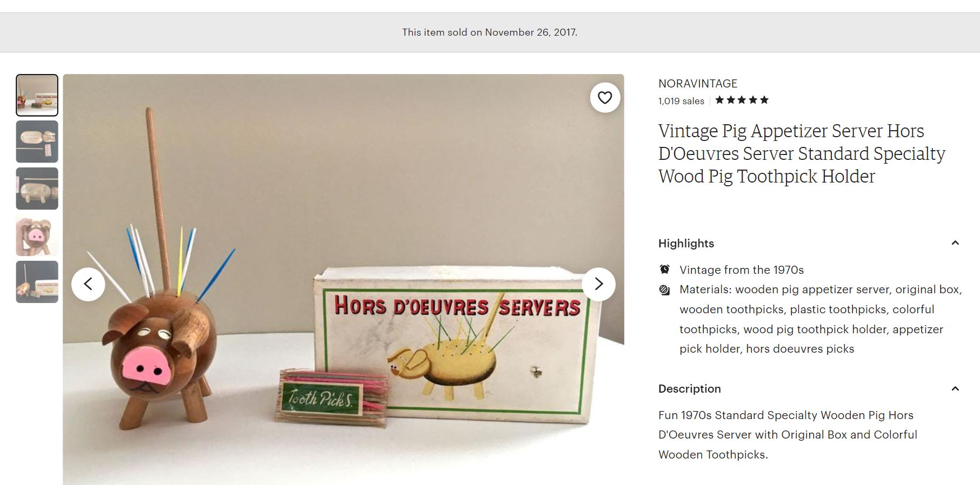Click the sold on November 26 banner
Image resolution: width=980 pixels, height=485 pixels.
click(490, 32)
